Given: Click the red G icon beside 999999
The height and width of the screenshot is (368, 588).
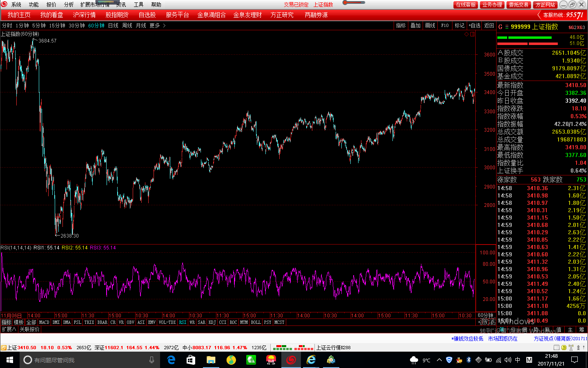Looking at the screenshot, I should [x=500, y=27].
